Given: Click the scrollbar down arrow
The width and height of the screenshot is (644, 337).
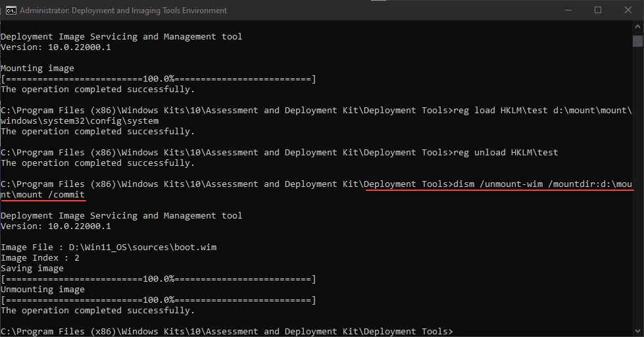Looking at the screenshot, I should (x=637, y=330).
